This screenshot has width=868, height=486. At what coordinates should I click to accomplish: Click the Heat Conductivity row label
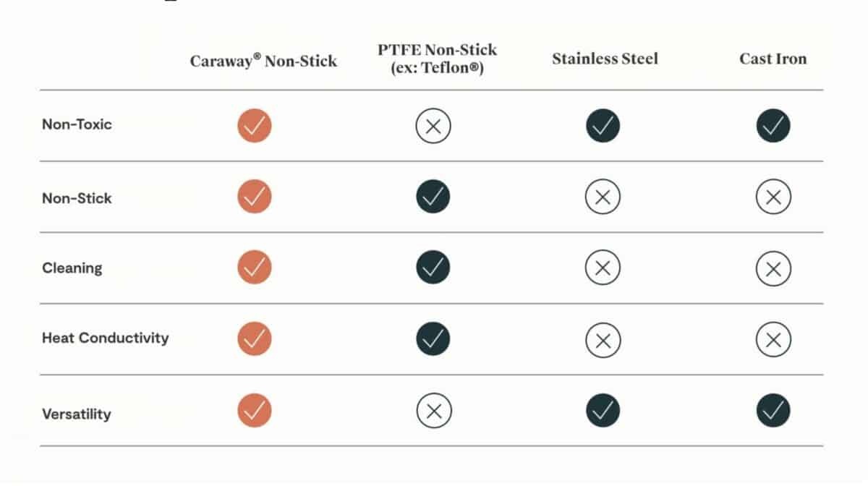(105, 338)
